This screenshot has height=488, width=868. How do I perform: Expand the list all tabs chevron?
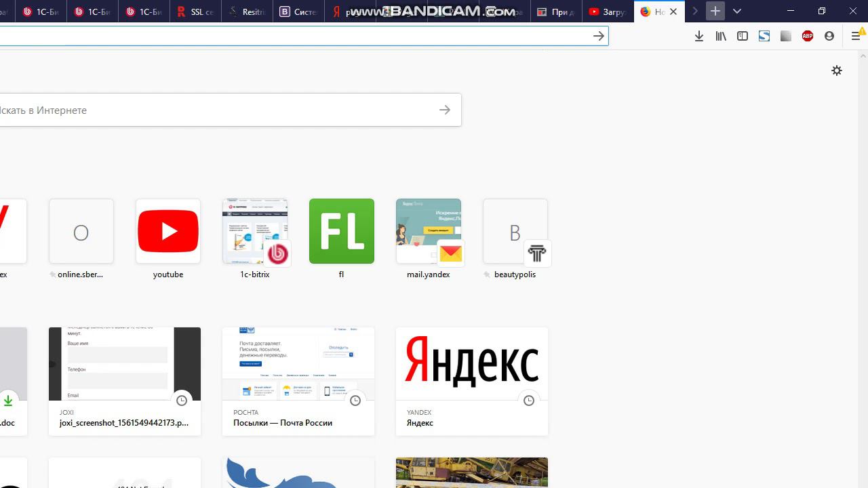(737, 11)
